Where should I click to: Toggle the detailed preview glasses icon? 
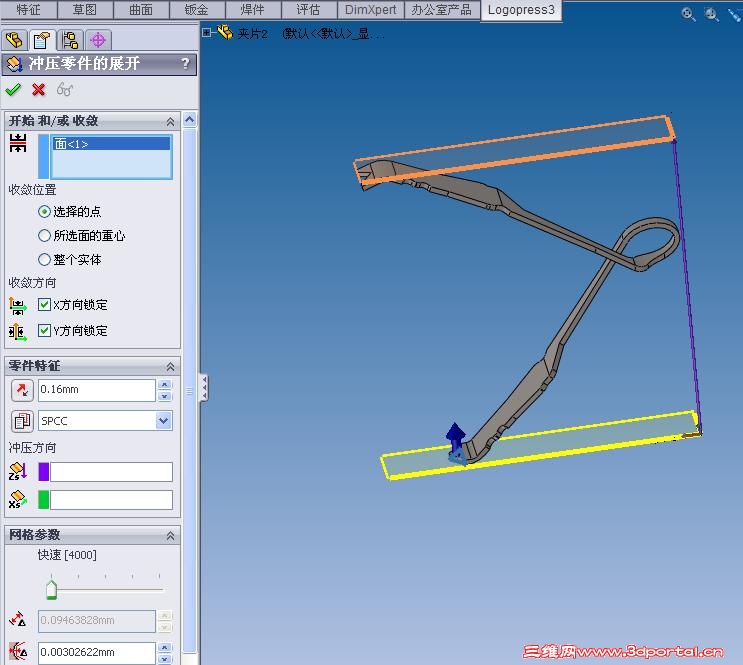pyautogui.click(x=64, y=89)
